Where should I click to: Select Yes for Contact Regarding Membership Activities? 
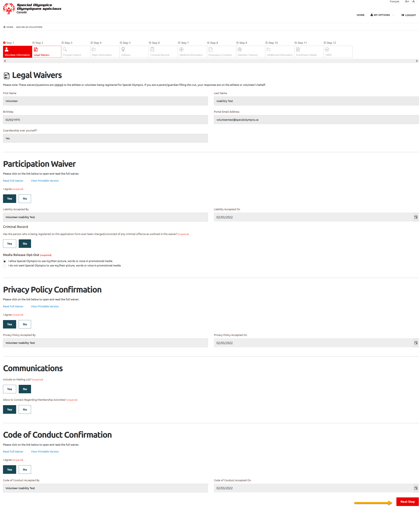click(x=9, y=409)
